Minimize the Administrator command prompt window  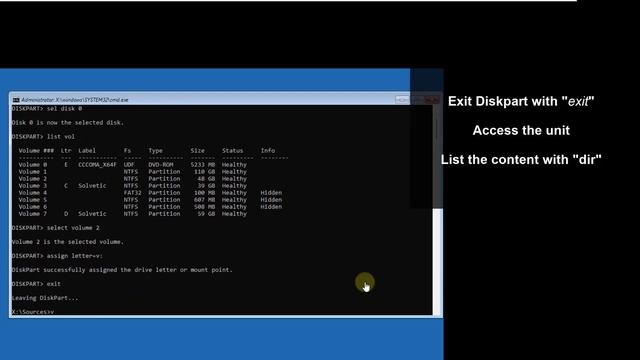(402, 100)
